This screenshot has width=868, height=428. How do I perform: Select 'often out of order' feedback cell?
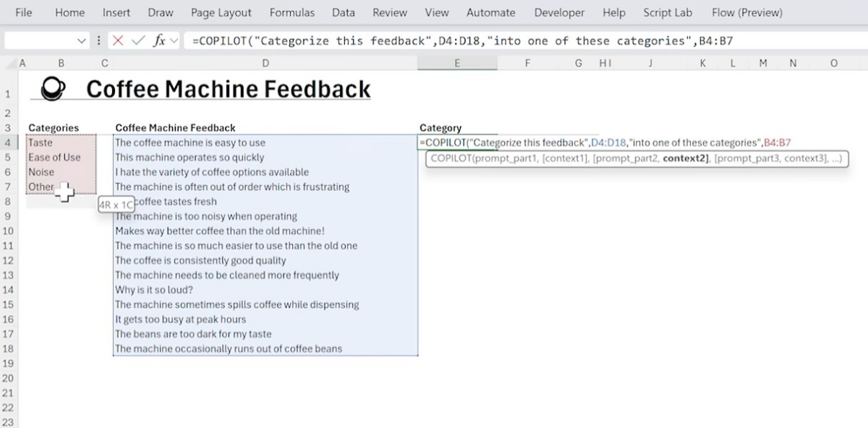tap(265, 187)
